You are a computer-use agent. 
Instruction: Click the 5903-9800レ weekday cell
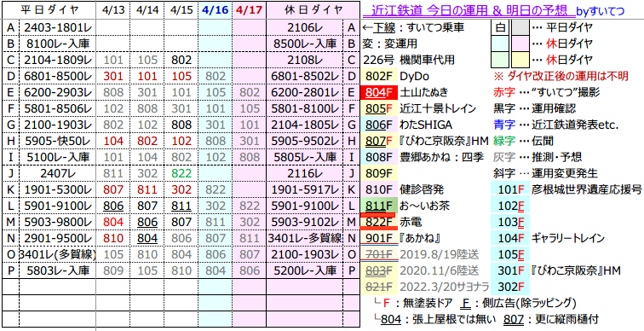(58, 222)
